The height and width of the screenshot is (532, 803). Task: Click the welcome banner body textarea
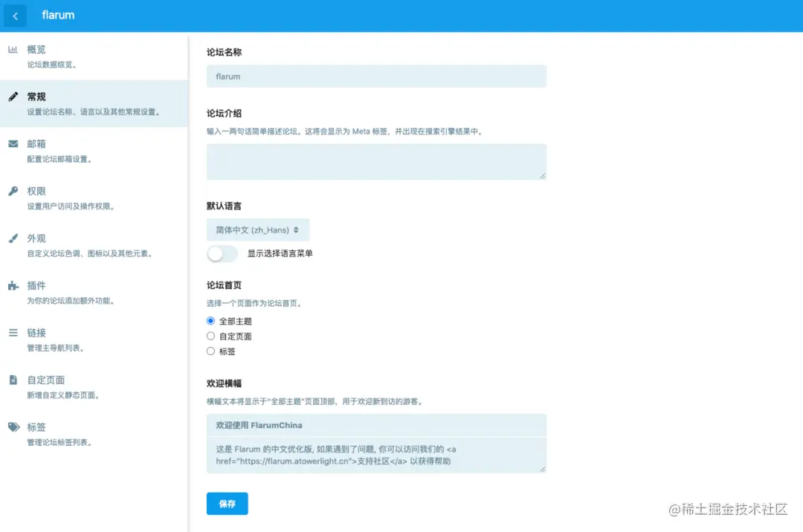click(x=376, y=455)
